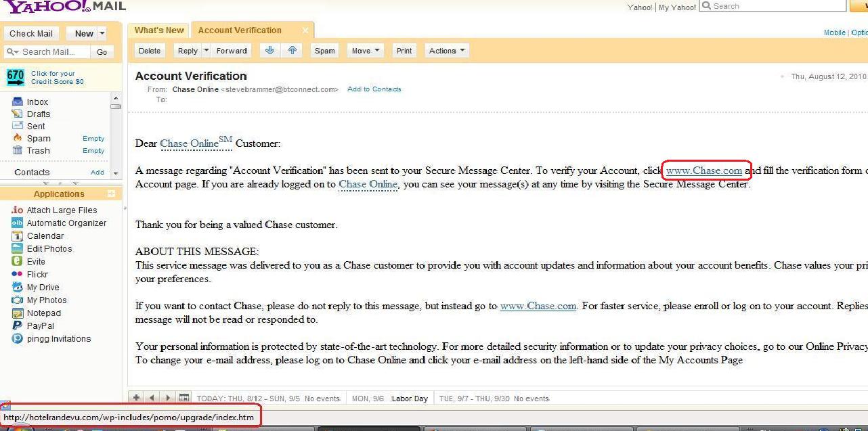The height and width of the screenshot is (431, 868).
Task: Open the Contacts section
Action: (x=32, y=173)
